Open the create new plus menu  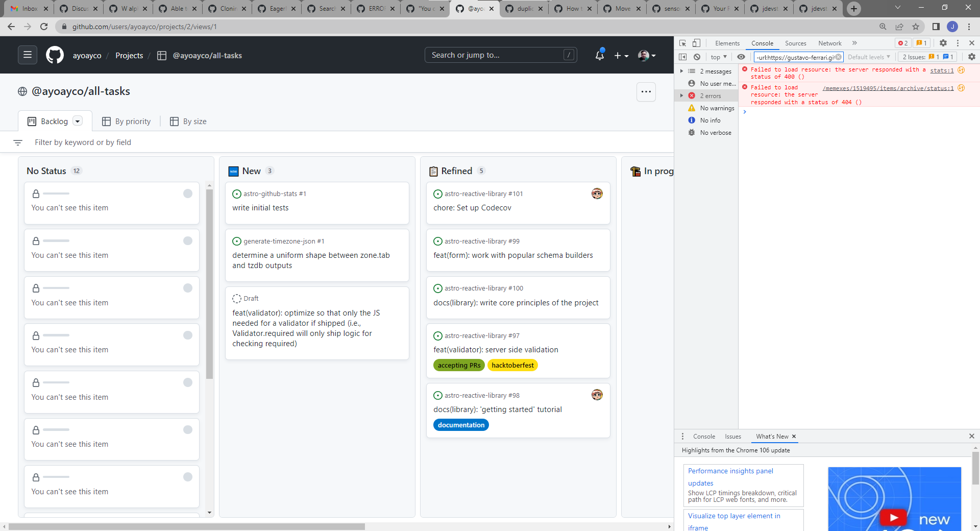click(621, 55)
